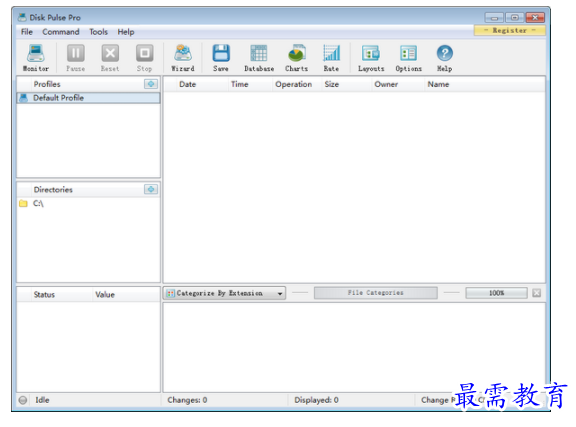Open the Command menu

[x=61, y=32]
